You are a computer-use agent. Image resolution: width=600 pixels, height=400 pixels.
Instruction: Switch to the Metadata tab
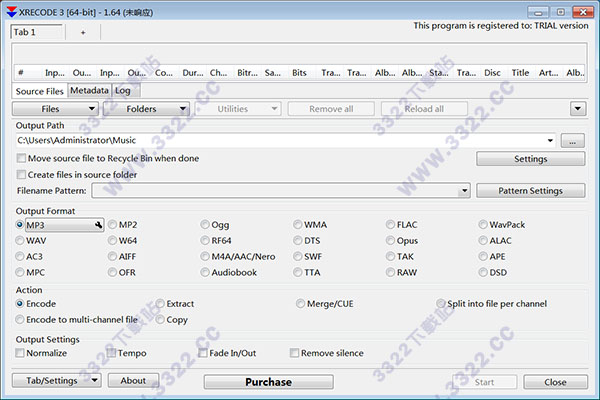coord(90,91)
